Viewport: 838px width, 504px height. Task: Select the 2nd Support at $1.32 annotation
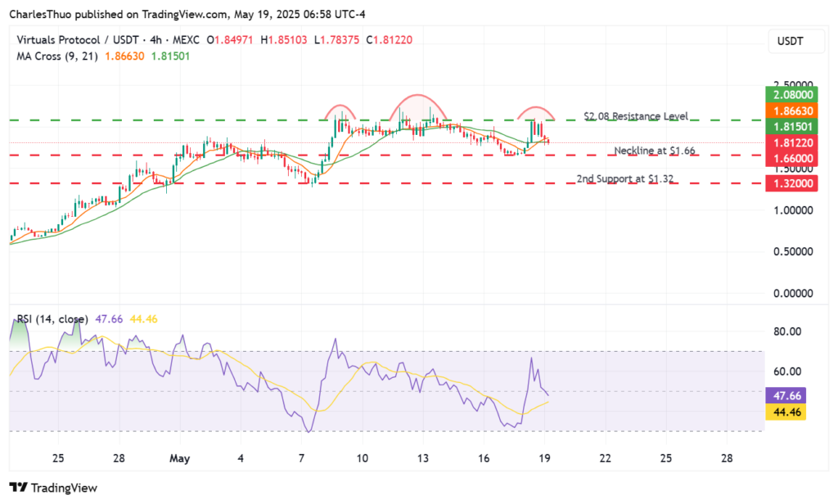pyautogui.click(x=625, y=178)
